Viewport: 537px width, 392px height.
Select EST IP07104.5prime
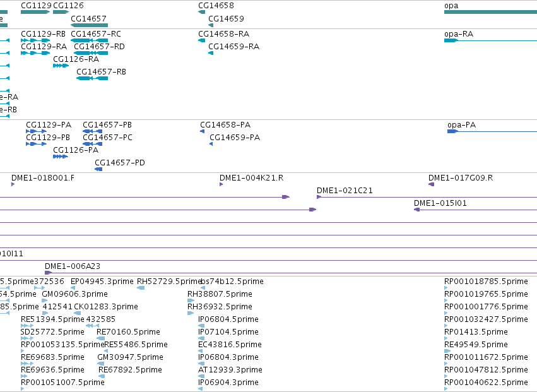tap(228, 333)
